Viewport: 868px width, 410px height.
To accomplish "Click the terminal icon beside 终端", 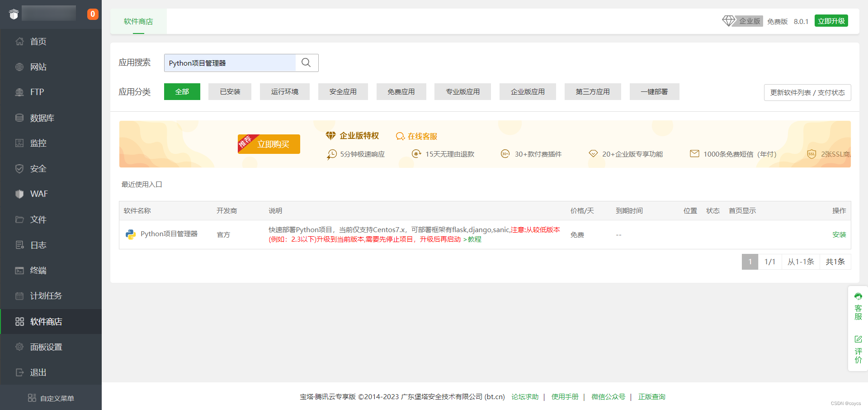I will [x=19, y=271].
